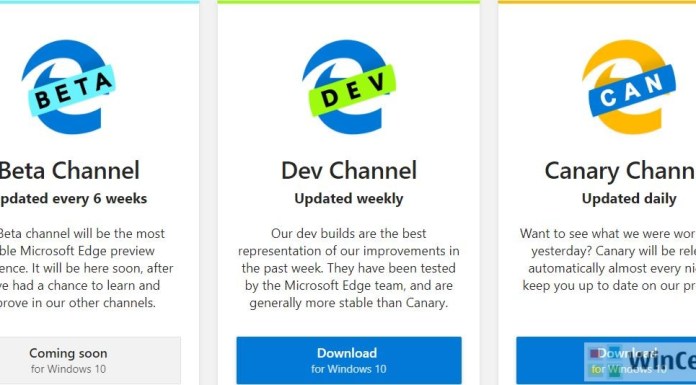The height and width of the screenshot is (385, 696).
Task: Click the Edge Canary channel logo
Action: coord(629,87)
